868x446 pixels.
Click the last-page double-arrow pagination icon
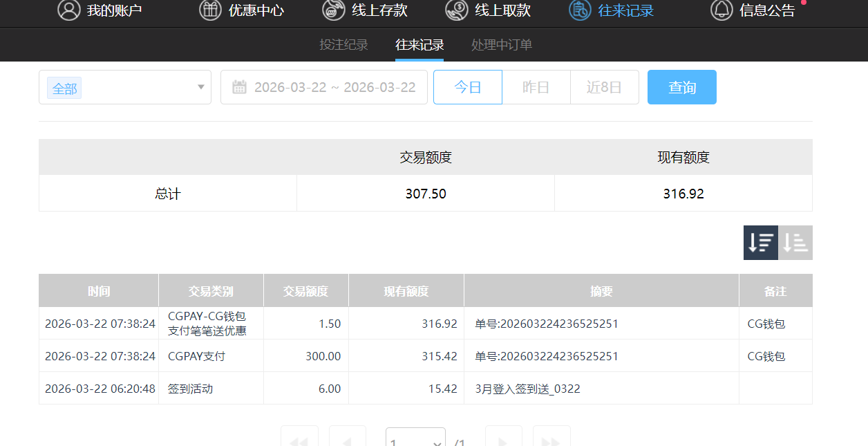coord(551,437)
